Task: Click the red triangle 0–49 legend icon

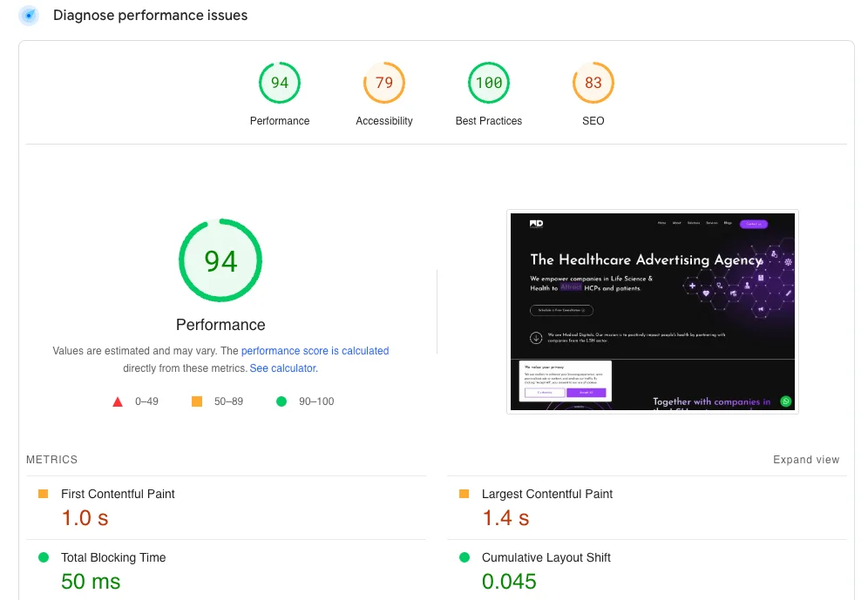Action: click(x=118, y=402)
